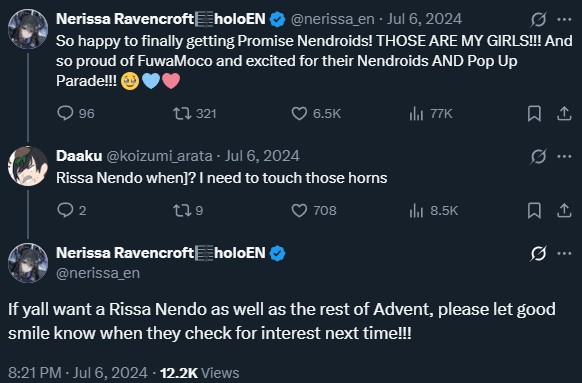Reply to Nerissa's Promise Nendroids tweet
The width and height of the screenshot is (582, 383).
76,113
